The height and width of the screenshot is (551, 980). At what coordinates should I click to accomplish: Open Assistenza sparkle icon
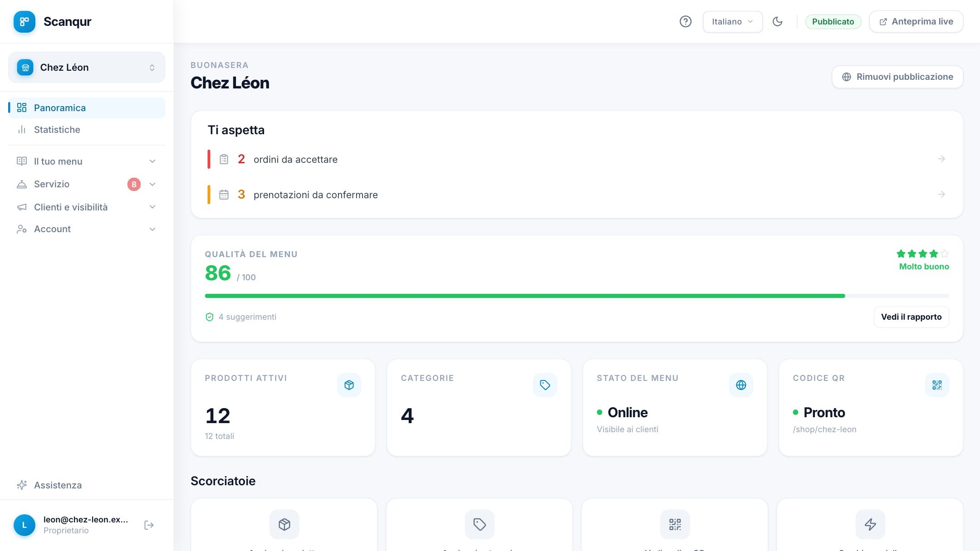pos(22,485)
